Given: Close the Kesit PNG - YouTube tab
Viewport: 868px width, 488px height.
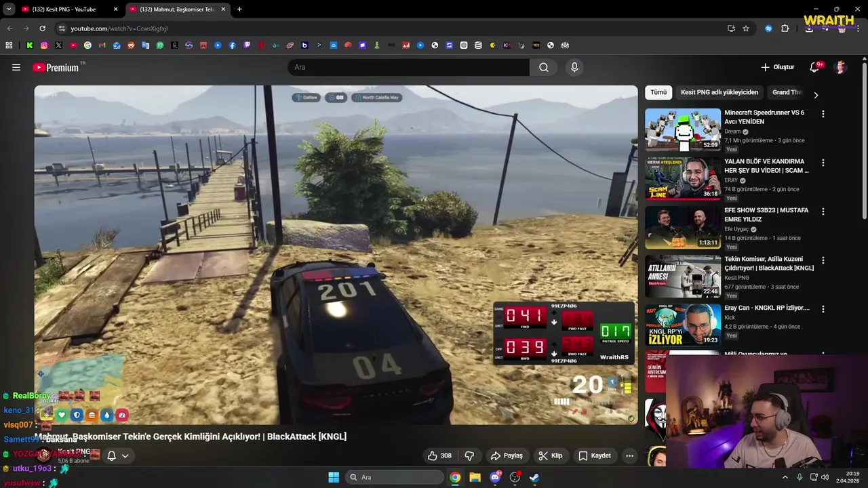Looking at the screenshot, I should (x=115, y=9).
